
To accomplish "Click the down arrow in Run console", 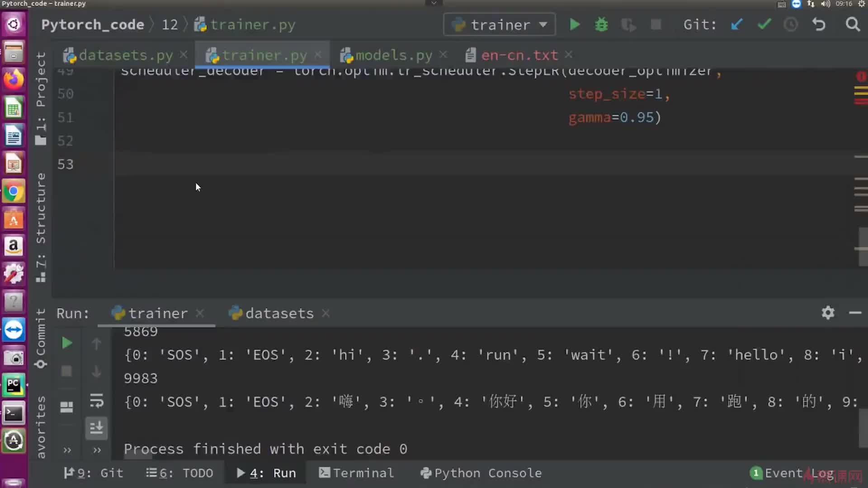I will 96,371.
